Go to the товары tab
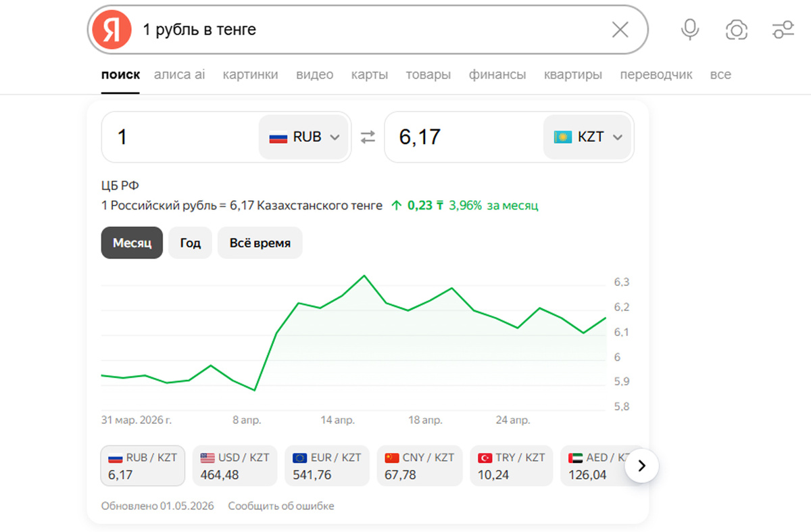This screenshot has height=532, width=811. tap(428, 74)
